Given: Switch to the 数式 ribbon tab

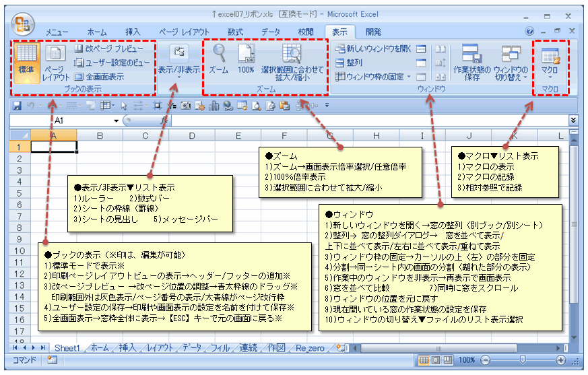Looking at the screenshot, I should coord(236,32).
